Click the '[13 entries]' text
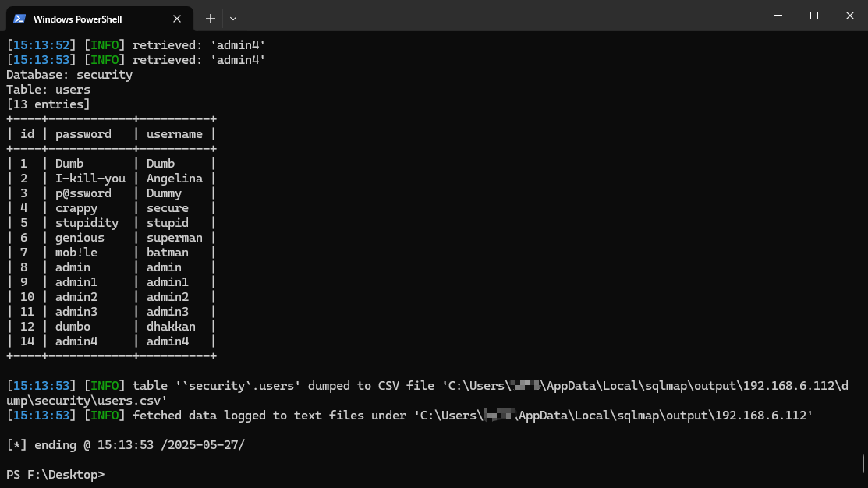This screenshot has width=868, height=488. click(x=48, y=104)
